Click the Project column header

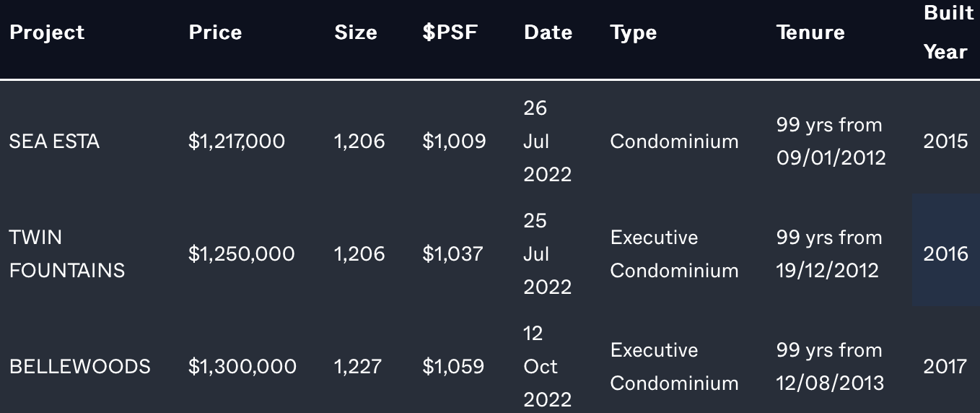(x=47, y=32)
